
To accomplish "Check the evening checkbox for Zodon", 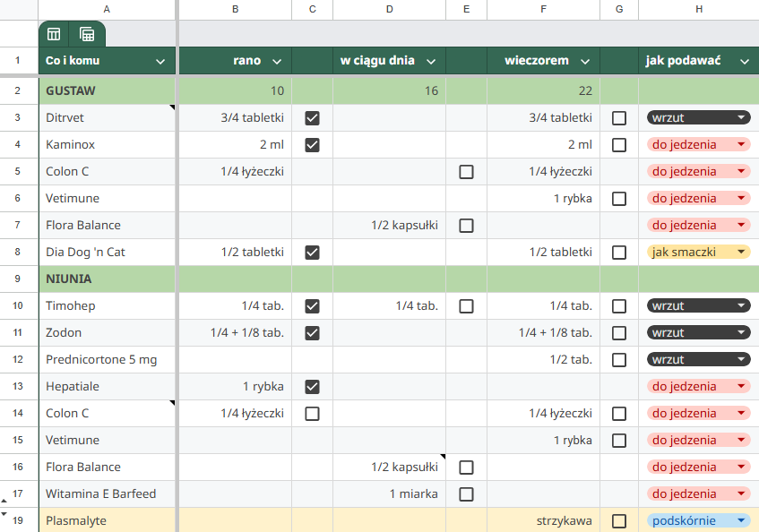I will pyautogui.click(x=619, y=333).
